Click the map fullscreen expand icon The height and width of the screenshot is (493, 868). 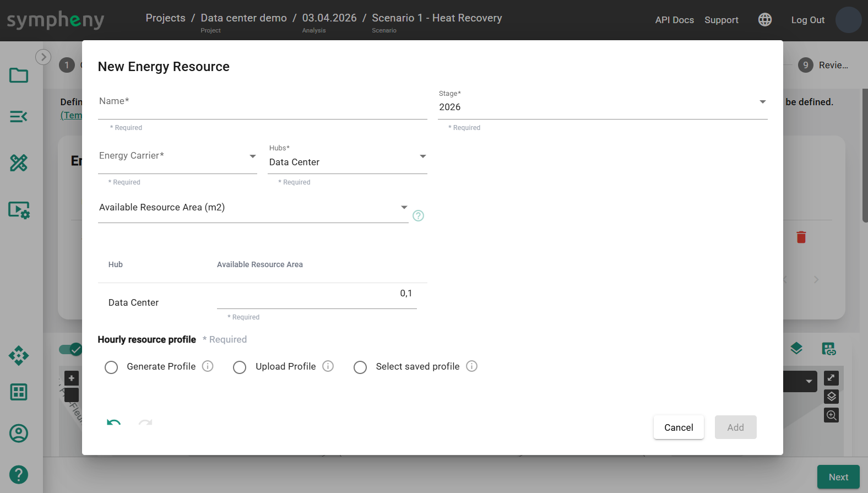point(832,378)
